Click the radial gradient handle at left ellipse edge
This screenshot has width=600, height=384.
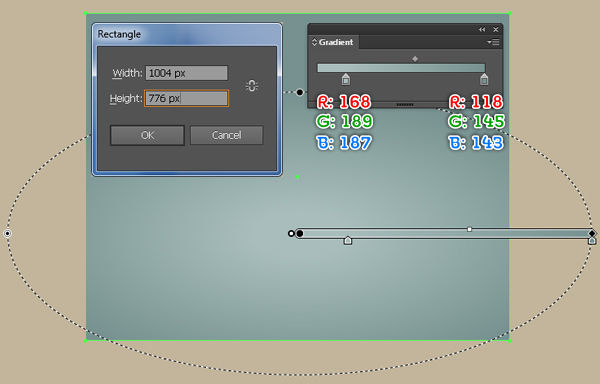point(7,233)
